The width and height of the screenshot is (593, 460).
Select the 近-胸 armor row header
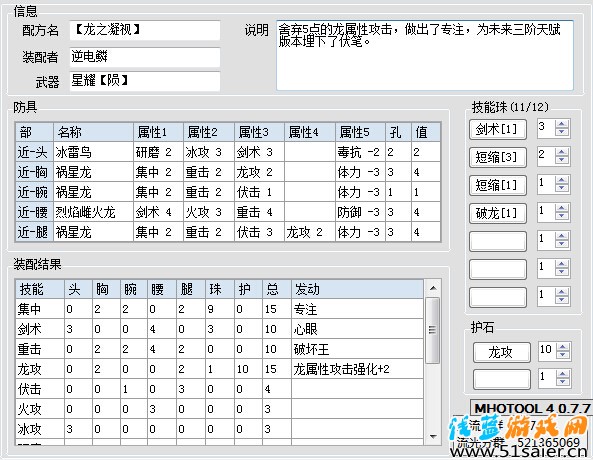pos(34,172)
